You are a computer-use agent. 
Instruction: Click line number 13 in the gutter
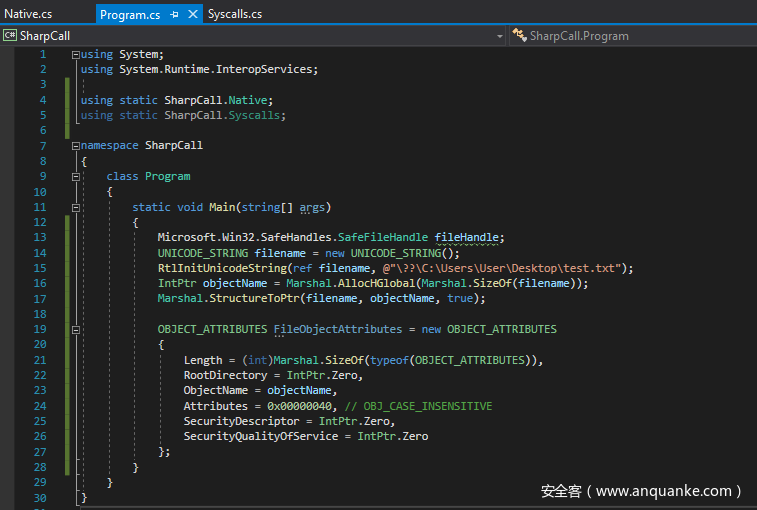tap(40, 237)
